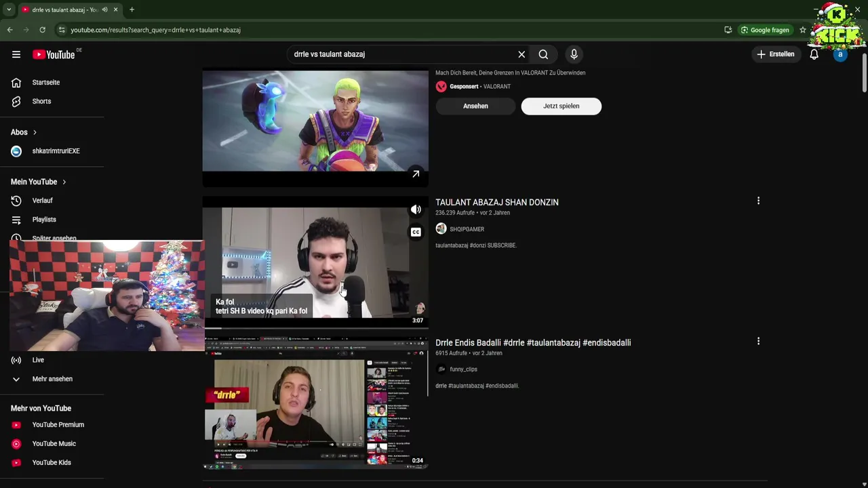868x488 pixels.
Task: Clear the search query with the X
Action: click(x=521, y=54)
